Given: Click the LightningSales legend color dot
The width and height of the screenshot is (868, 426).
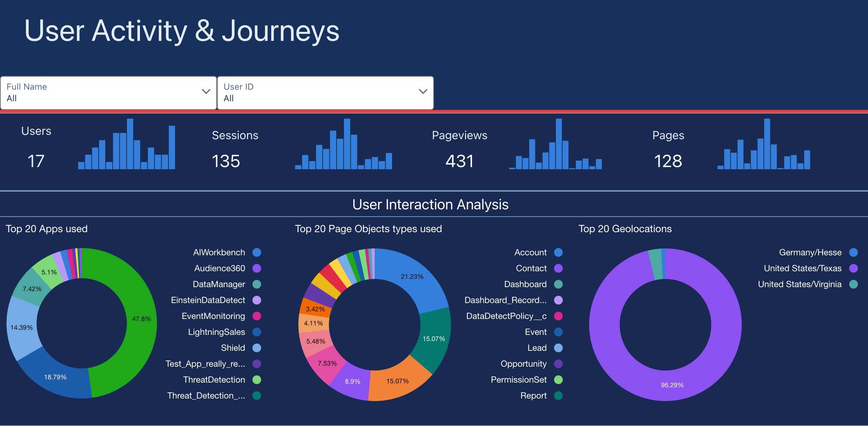Looking at the screenshot, I should point(257,332).
